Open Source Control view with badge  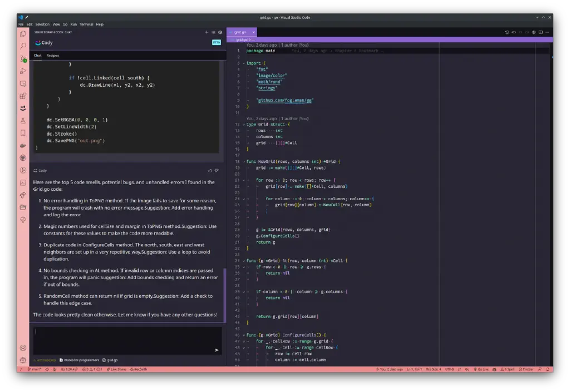(23, 58)
